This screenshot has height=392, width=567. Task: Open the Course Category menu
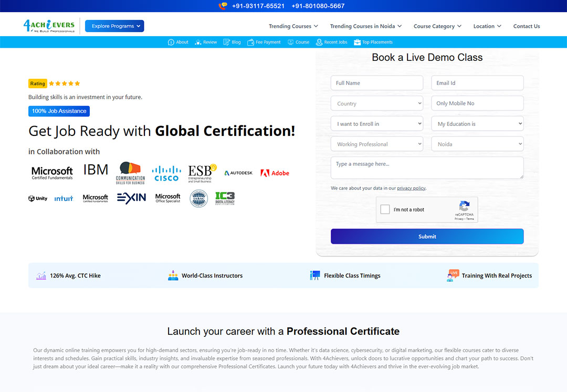[x=437, y=26]
